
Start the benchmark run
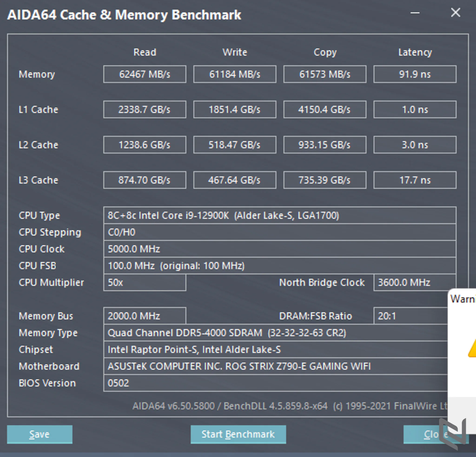point(238,434)
